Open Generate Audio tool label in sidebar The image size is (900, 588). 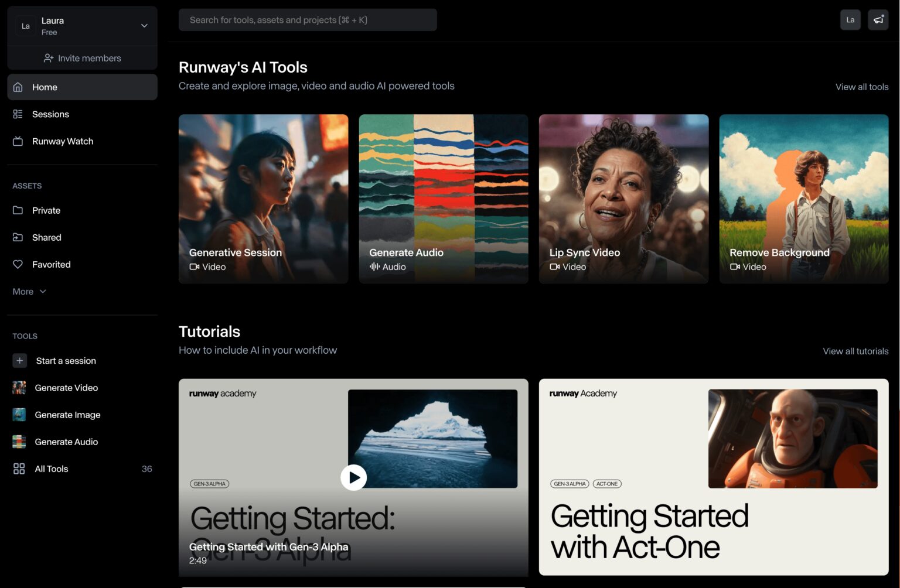click(x=66, y=442)
